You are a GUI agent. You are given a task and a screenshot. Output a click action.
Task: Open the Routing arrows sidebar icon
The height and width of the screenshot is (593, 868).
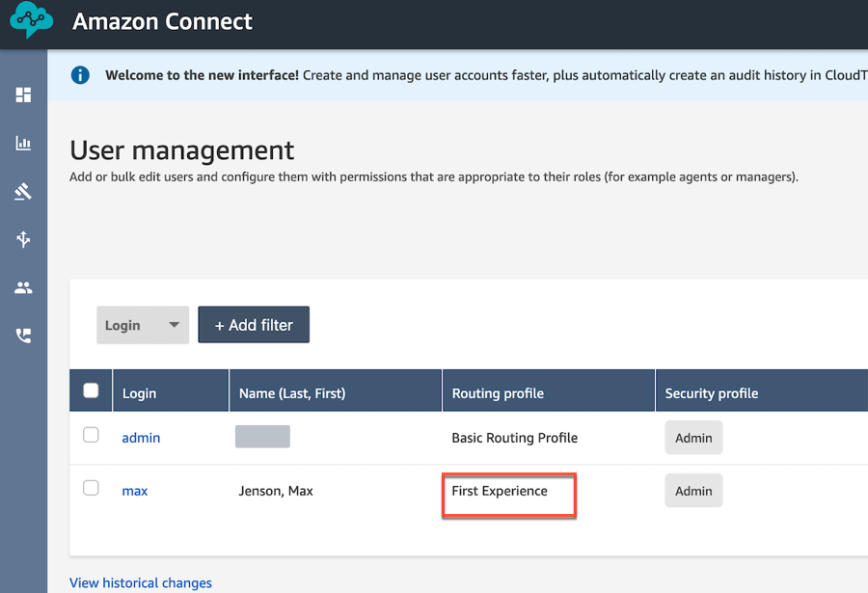coord(23,239)
